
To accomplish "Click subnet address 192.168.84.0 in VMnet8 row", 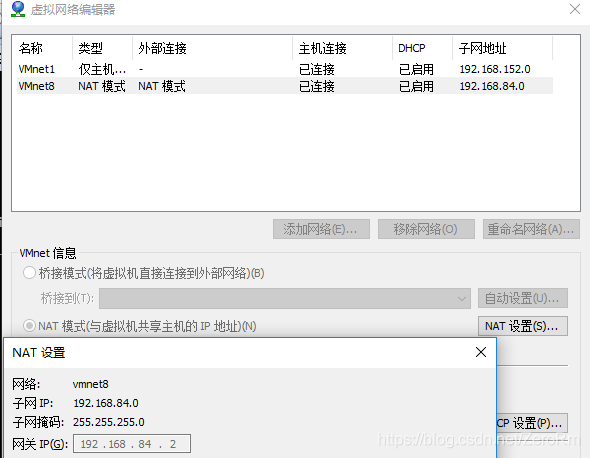I will point(492,86).
